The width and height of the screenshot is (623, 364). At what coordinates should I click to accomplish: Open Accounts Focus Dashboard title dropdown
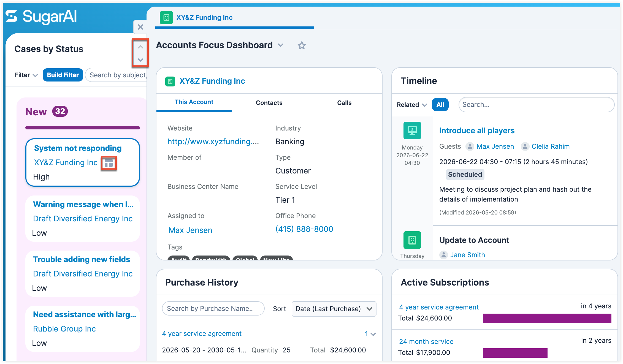coord(281,45)
